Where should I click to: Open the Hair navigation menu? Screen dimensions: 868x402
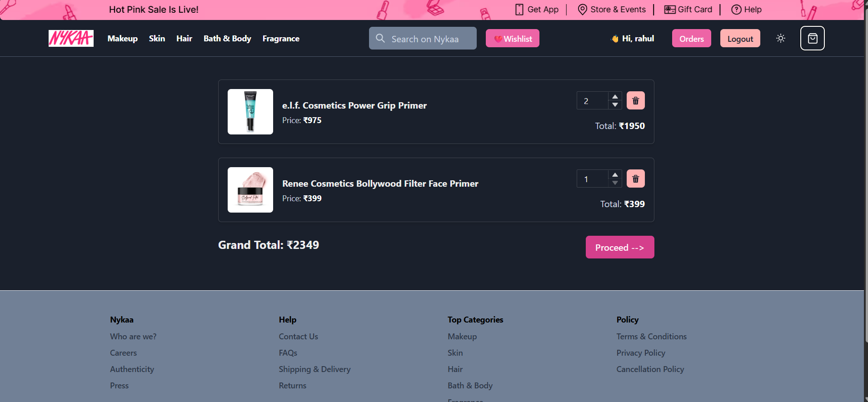pyautogui.click(x=184, y=39)
